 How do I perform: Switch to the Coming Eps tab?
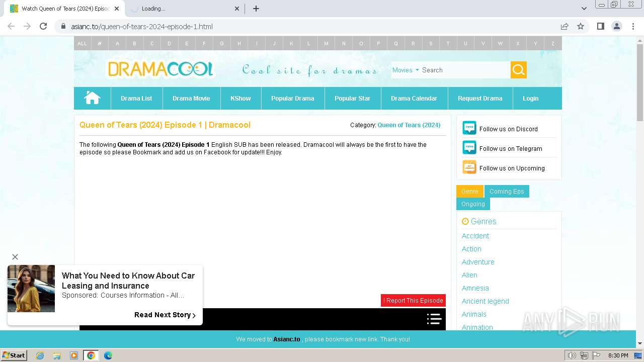click(507, 191)
